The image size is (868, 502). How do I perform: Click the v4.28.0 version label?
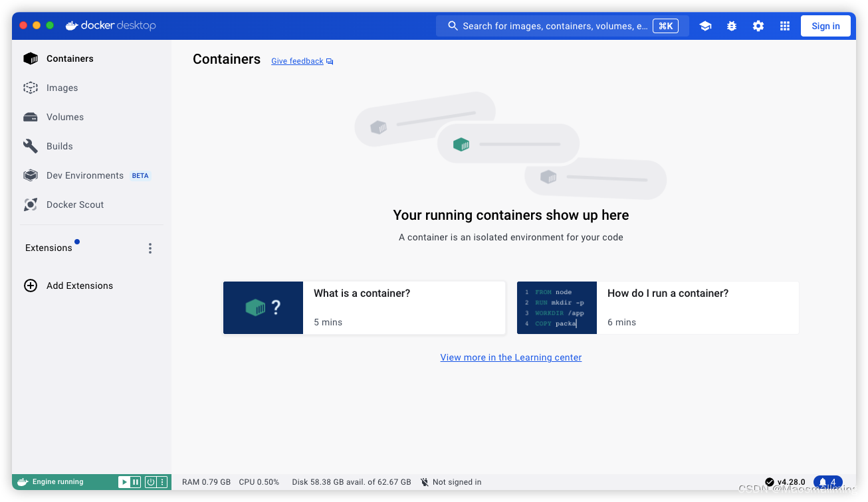click(791, 482)
